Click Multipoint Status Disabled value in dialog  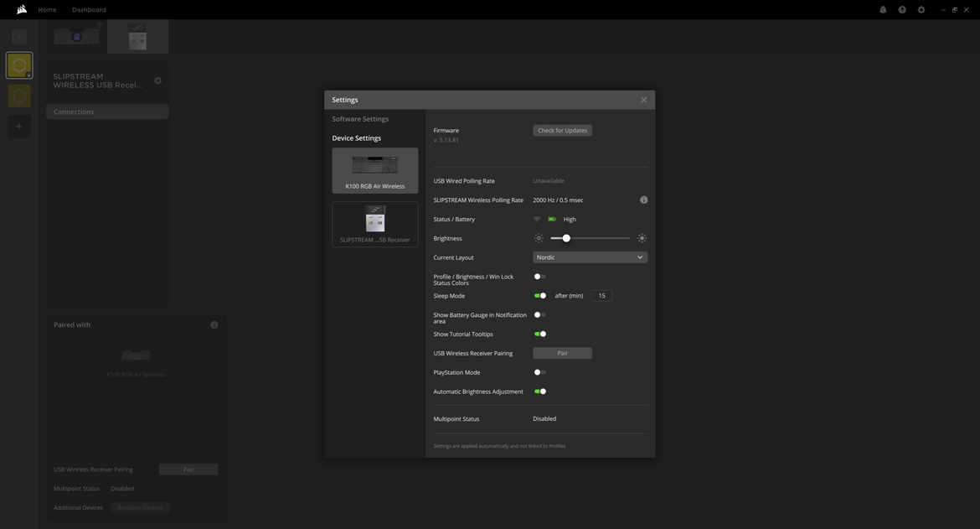point(544,419)
